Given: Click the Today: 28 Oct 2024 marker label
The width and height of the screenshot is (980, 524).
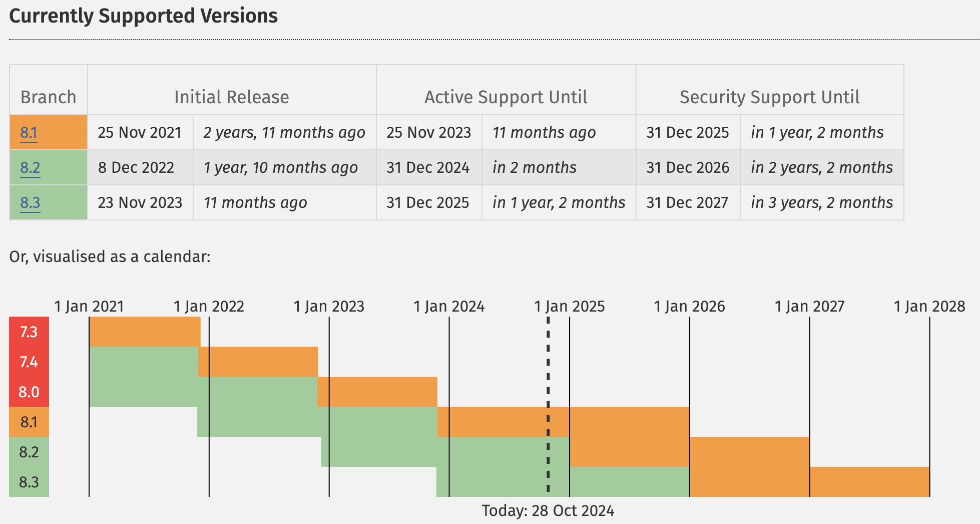Looking at the screenshot, I should (548, 510).
